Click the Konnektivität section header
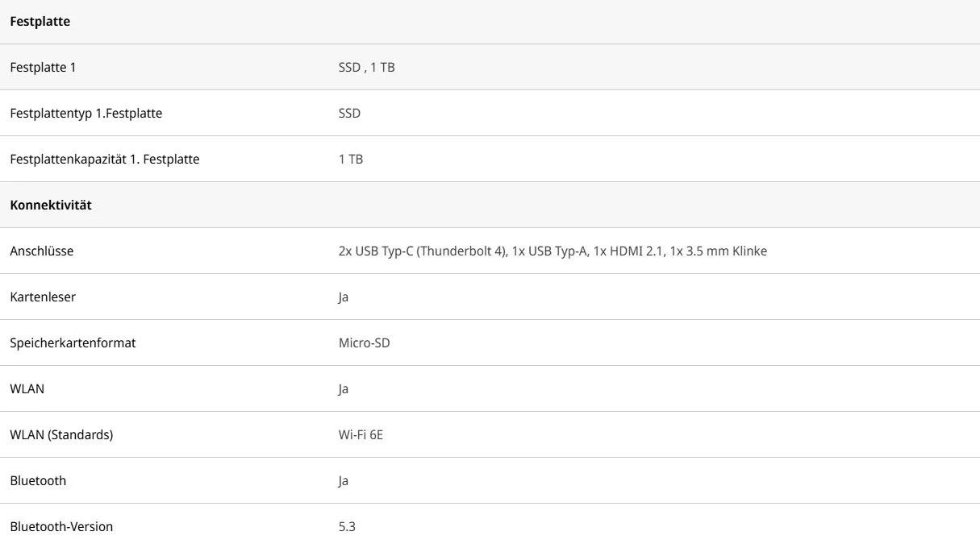This screenshot has height=548, width=980. tap(51, 205)
